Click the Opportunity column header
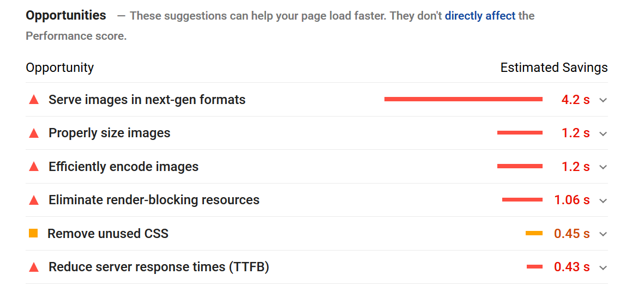 pos(59,68)
